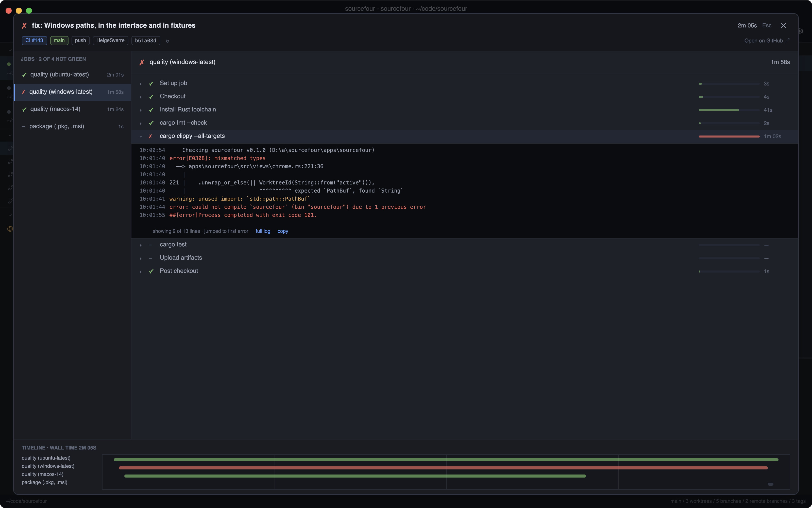Click the green check on Install Rust toolchain
812x508 pixels.
tap(151, 110)
